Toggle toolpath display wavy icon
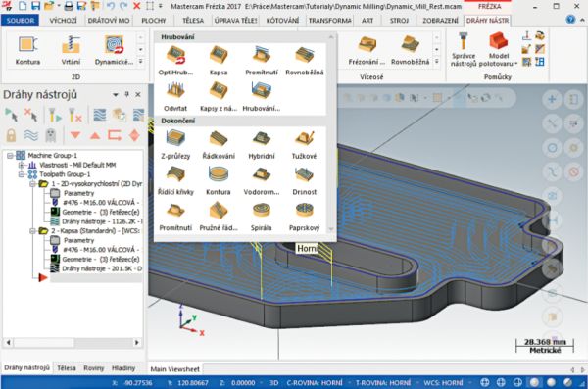588x389 pixels. click(30, 135)
